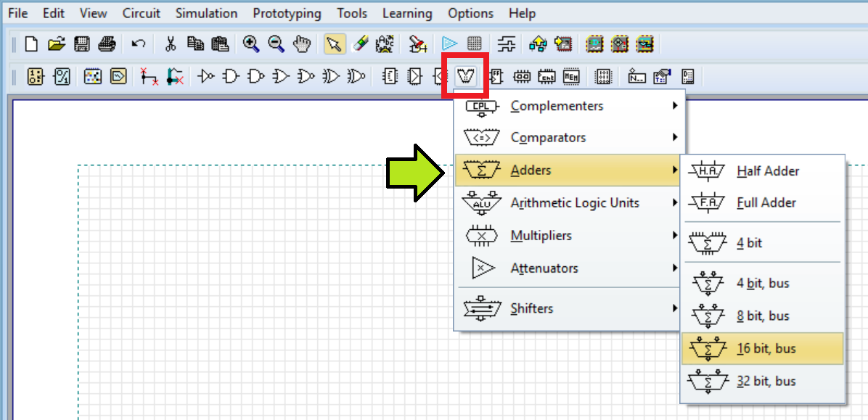868x420 pixels.
Task: Open the File menu
Action: [18, 13]
